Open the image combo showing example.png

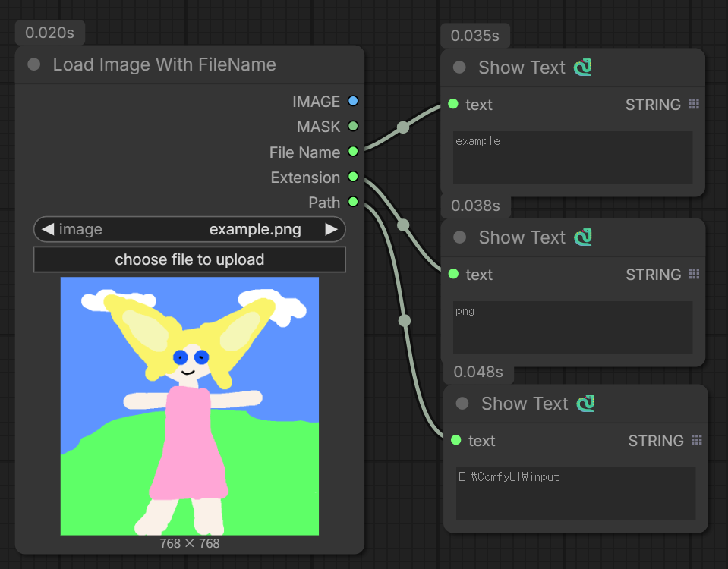point(190,229)
